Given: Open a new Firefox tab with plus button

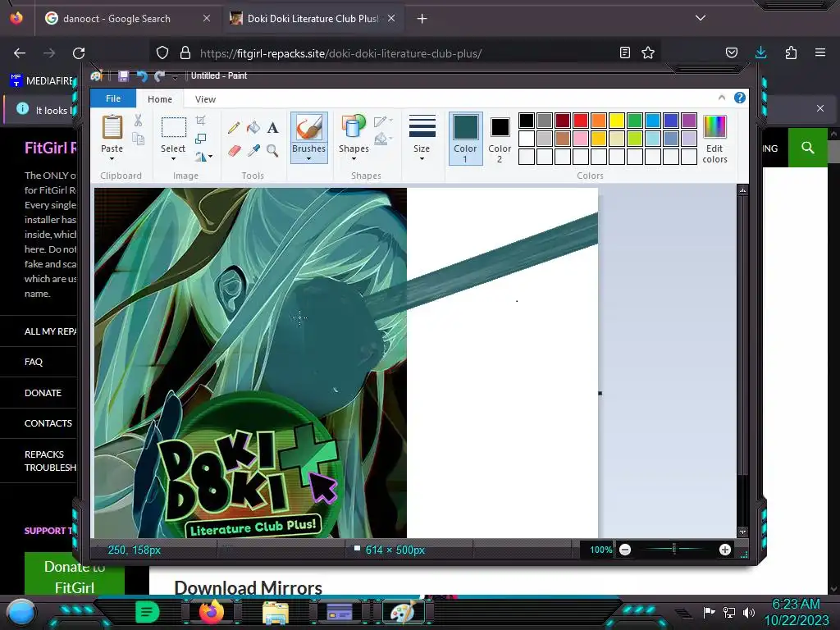Looking at the screenshot, I should coord(422,19).
